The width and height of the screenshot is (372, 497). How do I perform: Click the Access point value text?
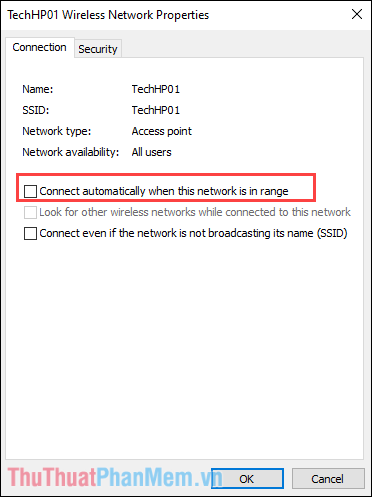click(x=162, y=131)
